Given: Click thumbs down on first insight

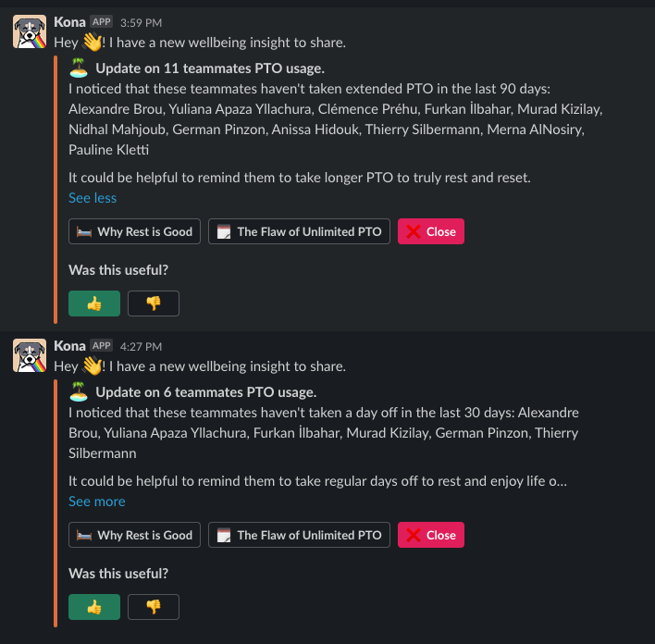Looking at the screenshot, I should [x=154, y=303].
